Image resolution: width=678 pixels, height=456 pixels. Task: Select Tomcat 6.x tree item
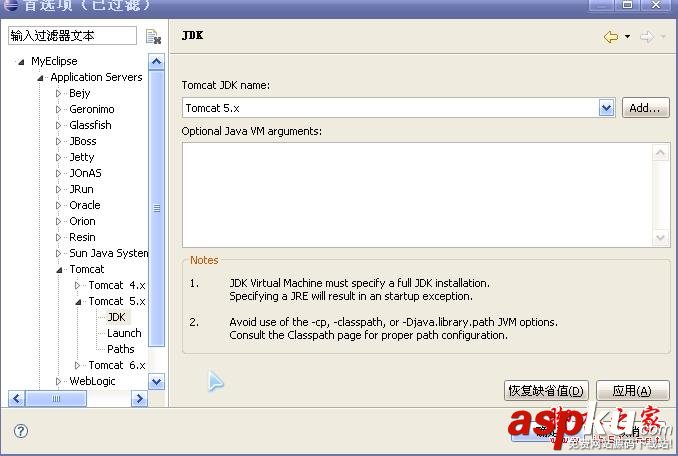[x=117, y=365]
